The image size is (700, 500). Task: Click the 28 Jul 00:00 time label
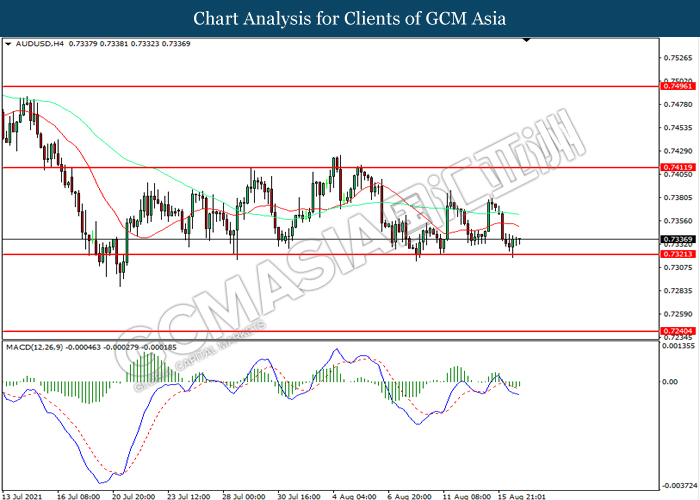coord(244,496)
